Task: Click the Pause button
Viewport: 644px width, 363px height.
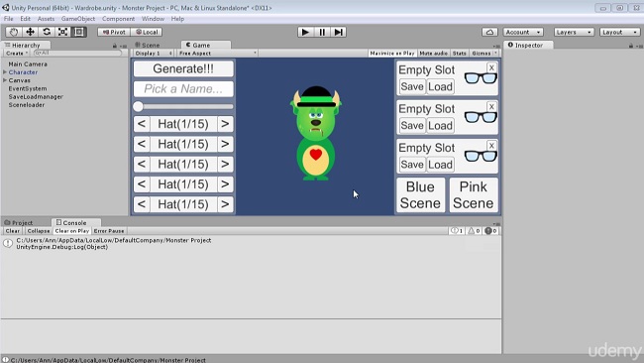Action: coord(322,32)
